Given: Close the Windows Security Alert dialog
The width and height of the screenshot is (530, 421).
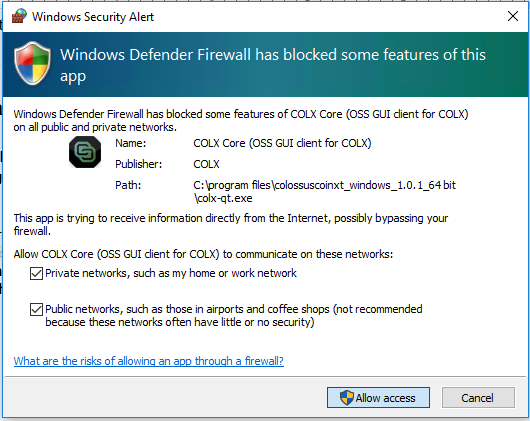Looking at the screenshot, I should (513, 16).
